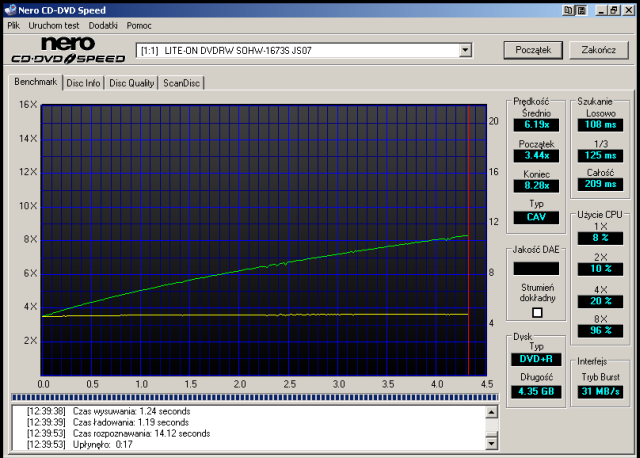Click the Nero CD-DVD Speed logo
The width and height of the screenshot is (640, 458).
point(68,50)
